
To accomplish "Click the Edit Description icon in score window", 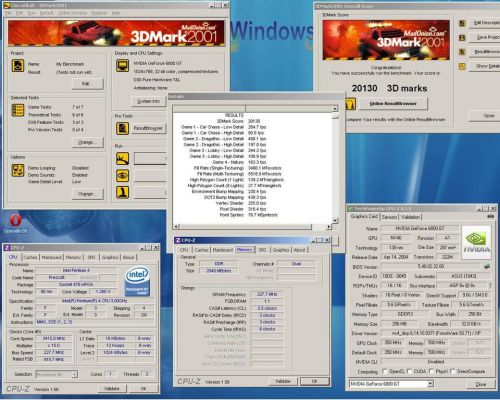I will (x=462, y=23).
